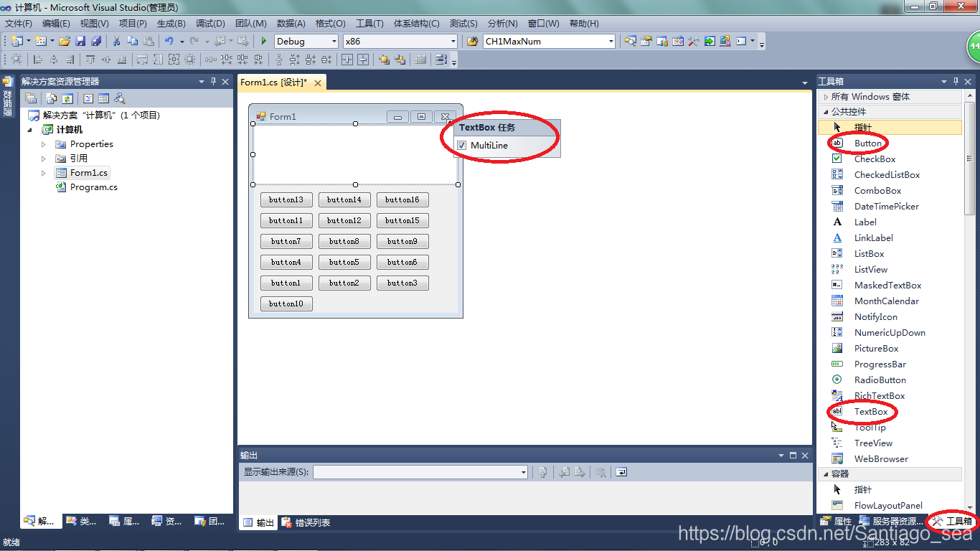Uncheck the MultiLine checkbox

(461, 146)
